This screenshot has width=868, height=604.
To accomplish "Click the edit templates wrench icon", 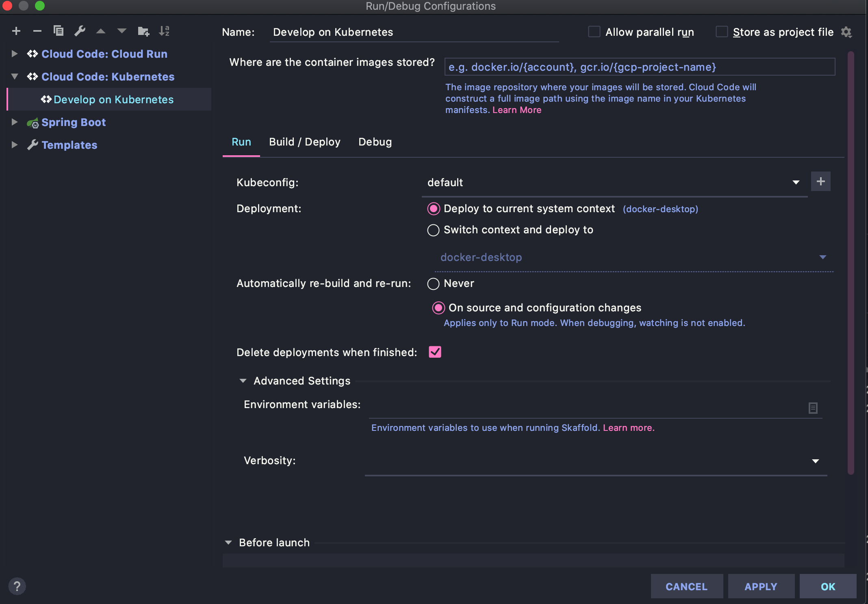I will pos(80,31).
